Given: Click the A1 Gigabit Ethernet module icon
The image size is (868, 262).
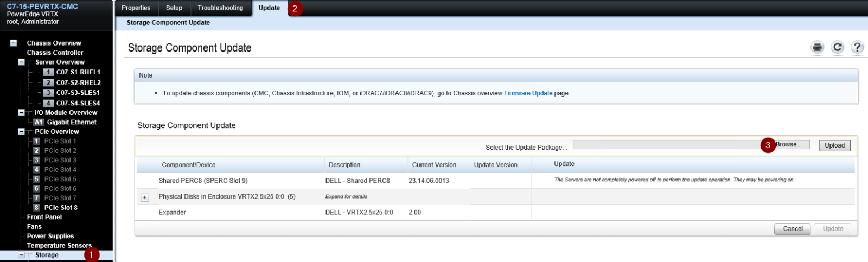Looking at the screenshot, I should (x=39, y=122).
